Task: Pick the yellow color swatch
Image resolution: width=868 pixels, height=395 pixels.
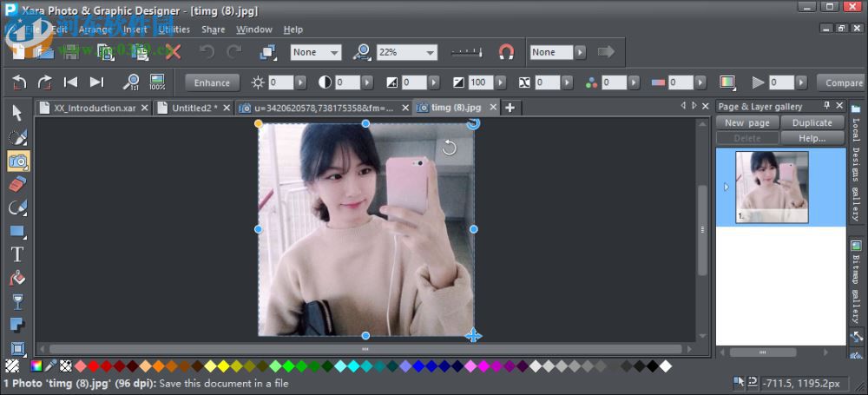Action: (x=223, y=366)
